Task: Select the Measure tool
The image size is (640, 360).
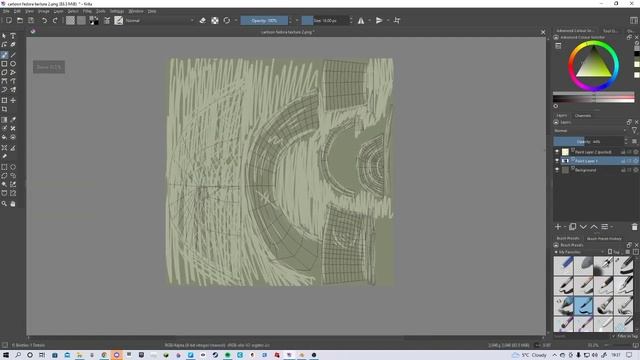Action: (13, 148)
